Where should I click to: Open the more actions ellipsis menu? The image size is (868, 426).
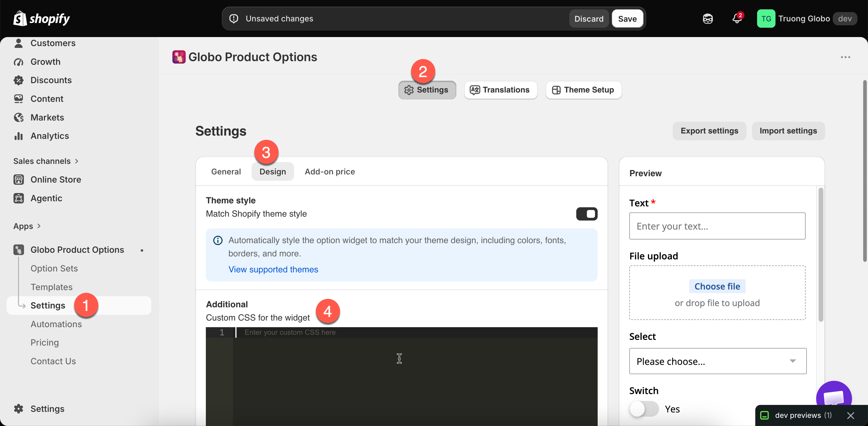click(845, 57)
